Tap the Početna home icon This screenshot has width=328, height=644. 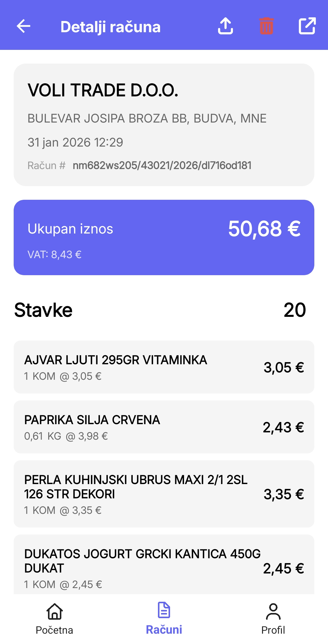coord(55,611)
